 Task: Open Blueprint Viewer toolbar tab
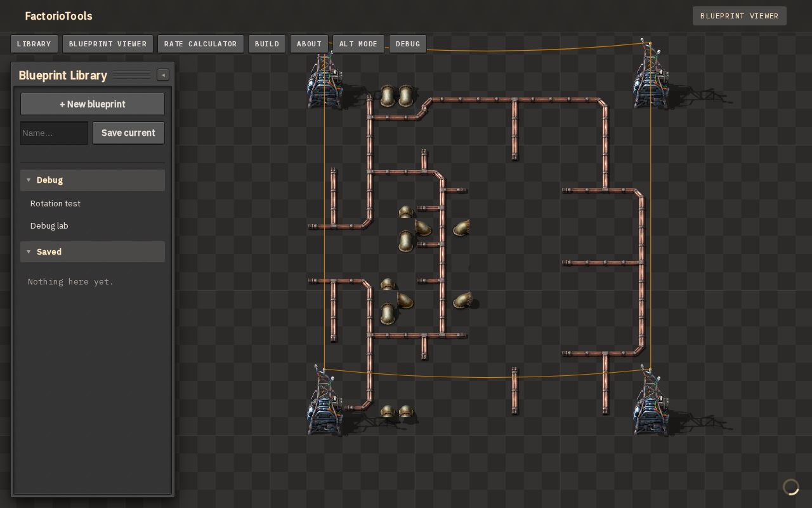pyautogui.click(x=108, y=44)
